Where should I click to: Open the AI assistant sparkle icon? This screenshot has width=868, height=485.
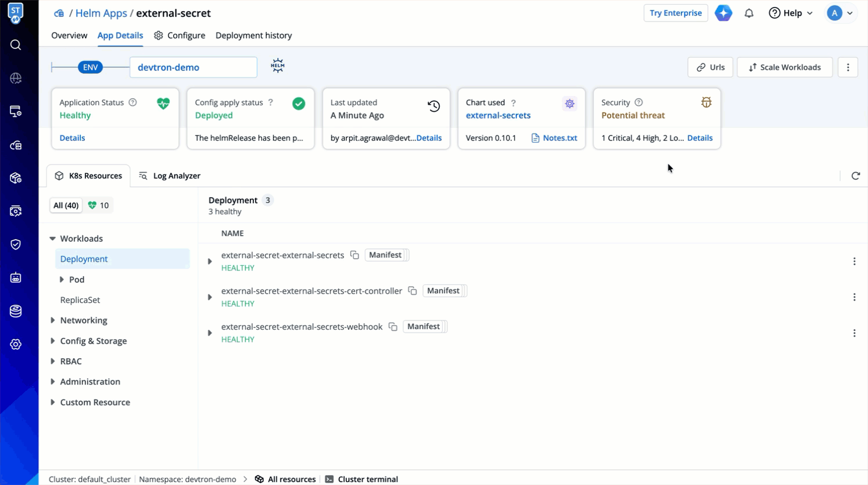[723, 13]
